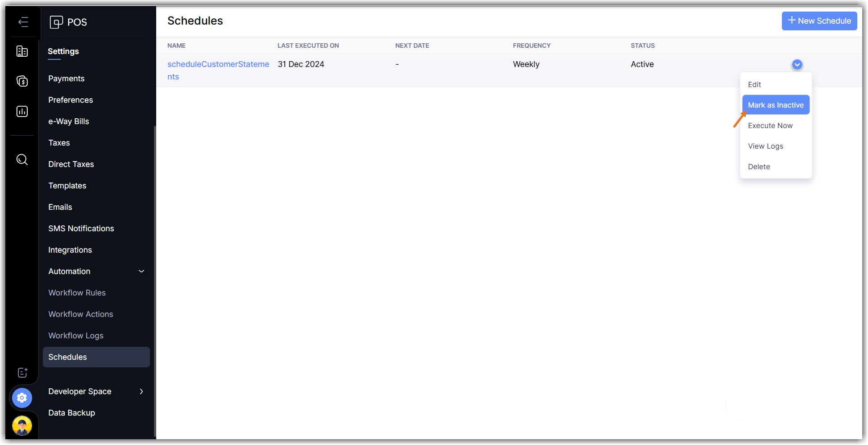868x445 pixels.
Task: Open Taxes settings
Action: pos(59,143)
